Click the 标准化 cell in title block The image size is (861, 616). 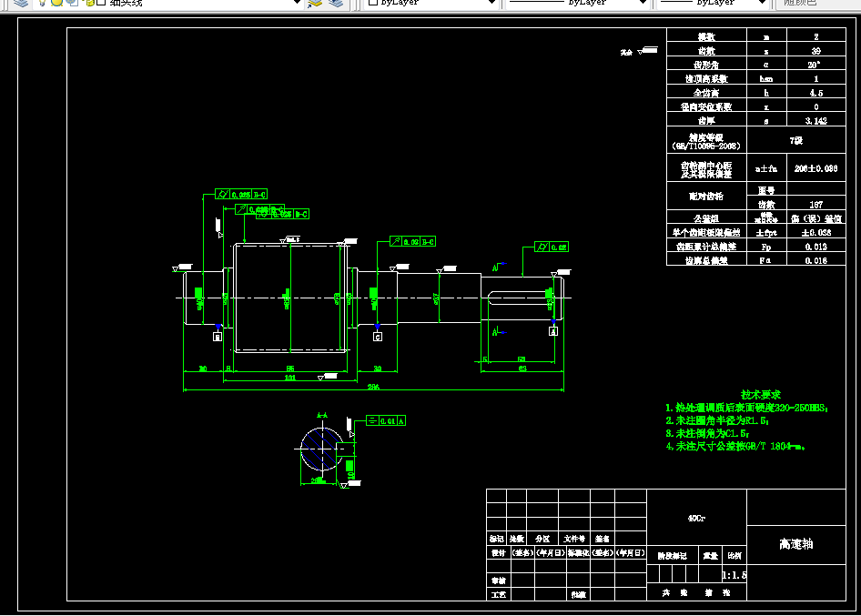tap(579, 552)
